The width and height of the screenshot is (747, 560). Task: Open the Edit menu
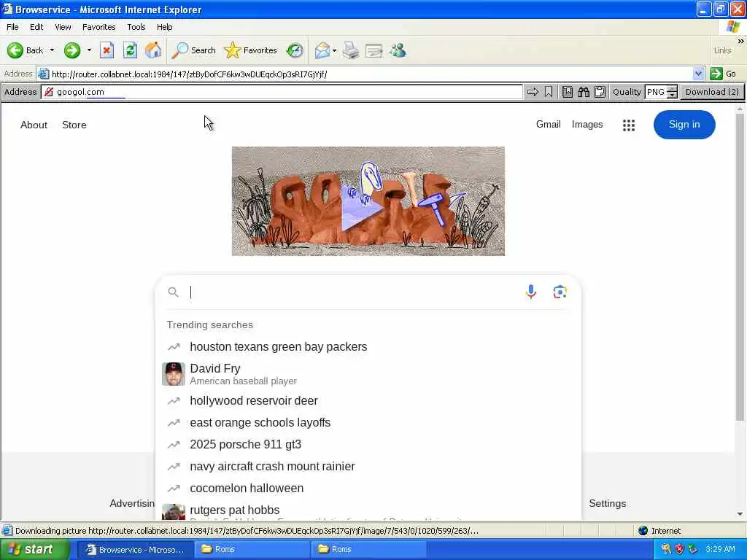tap(36, 27)
